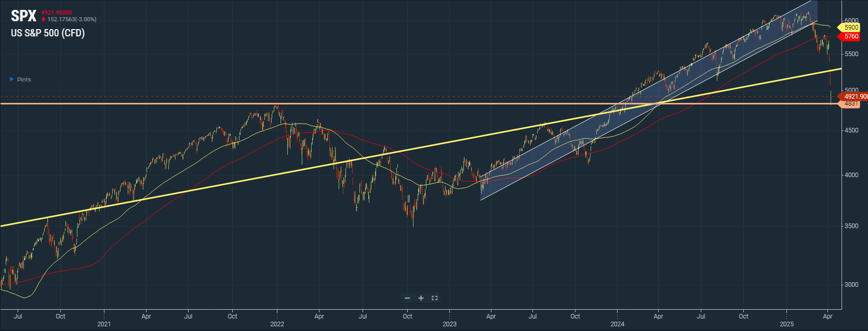Click the 2022 year label on time axis
This screenshot has height=331, width=868.
[277, 324]
